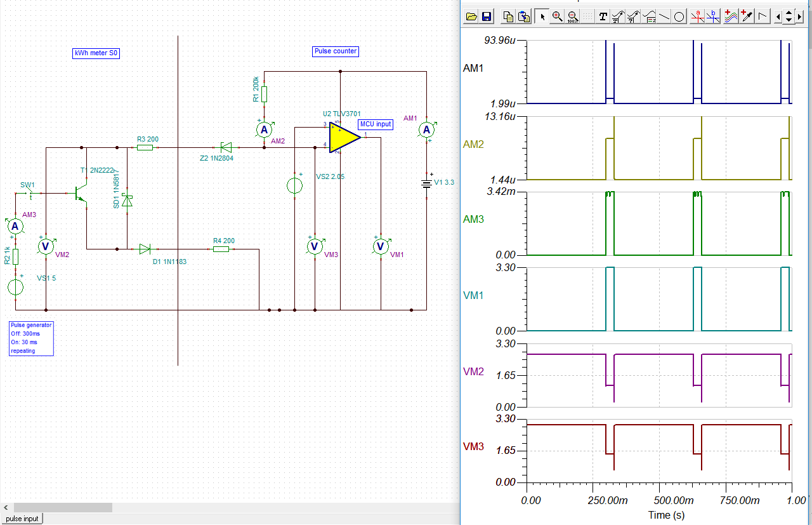
Task: Reset zoom with the 100% magnifier icon
Action: 572,17
